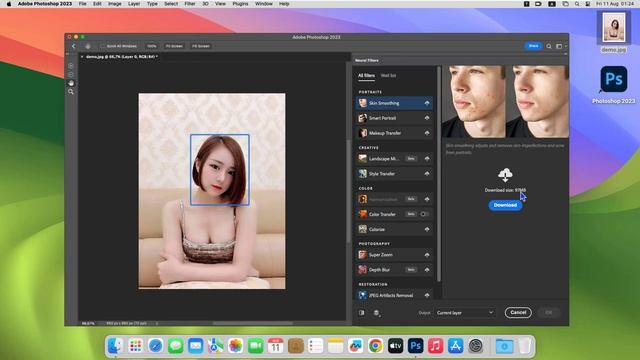Image resolution: width=640 pixels, height=360 pixels.
Task: Click cloud download icon for JPEG Artifacts Removal
Action: [x=427, y=295]
